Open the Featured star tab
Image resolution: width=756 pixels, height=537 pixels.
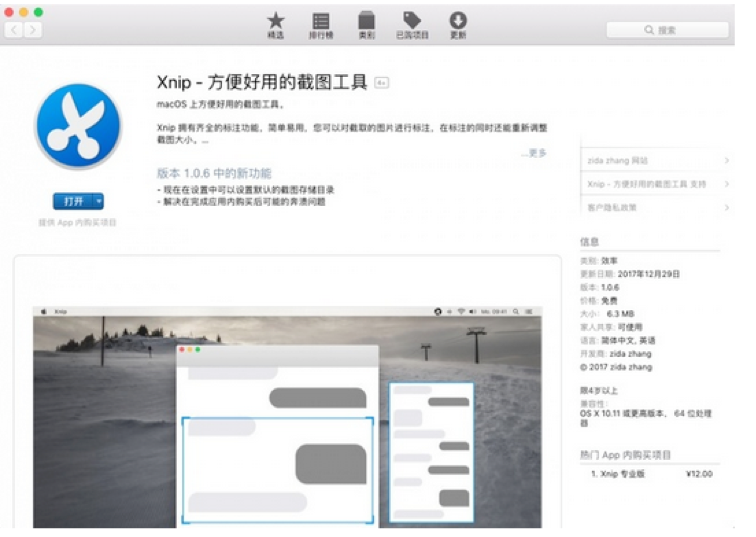(x=276, y=25)
